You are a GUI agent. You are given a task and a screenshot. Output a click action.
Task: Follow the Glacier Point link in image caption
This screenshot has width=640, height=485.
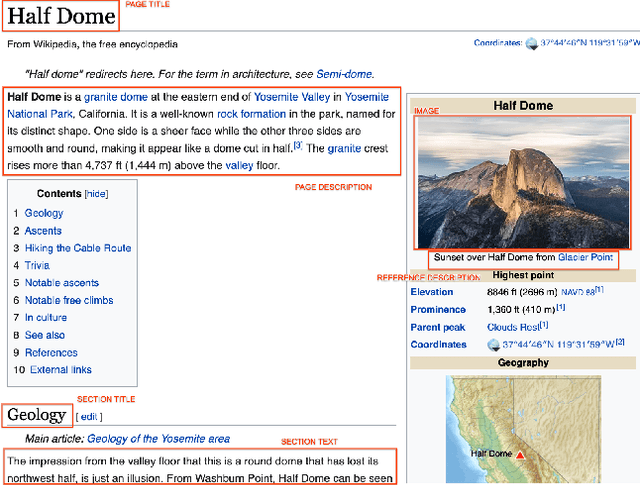click(x=585, y=258)
